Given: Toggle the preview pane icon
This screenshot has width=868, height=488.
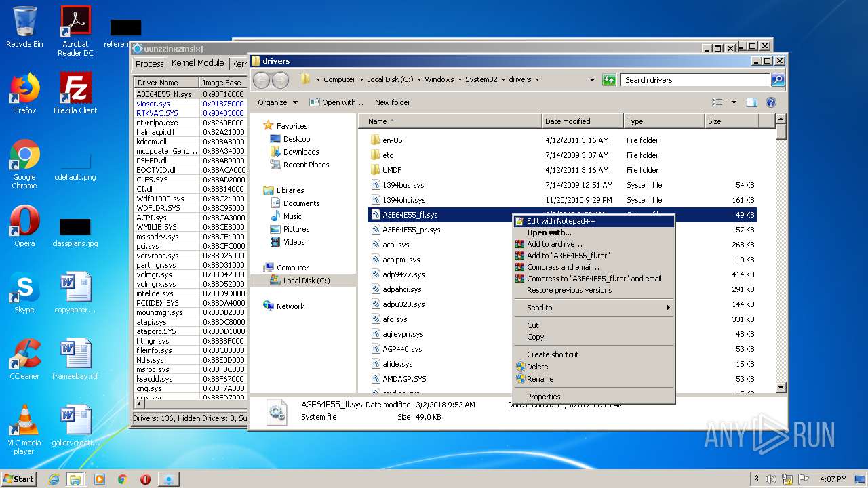Looking at the screenshot, I should coord(751,102).
